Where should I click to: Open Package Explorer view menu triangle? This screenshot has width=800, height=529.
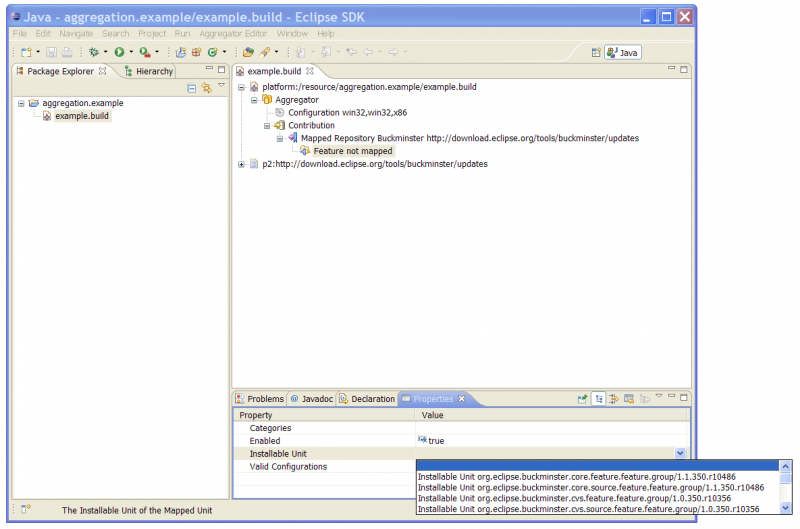221,86
